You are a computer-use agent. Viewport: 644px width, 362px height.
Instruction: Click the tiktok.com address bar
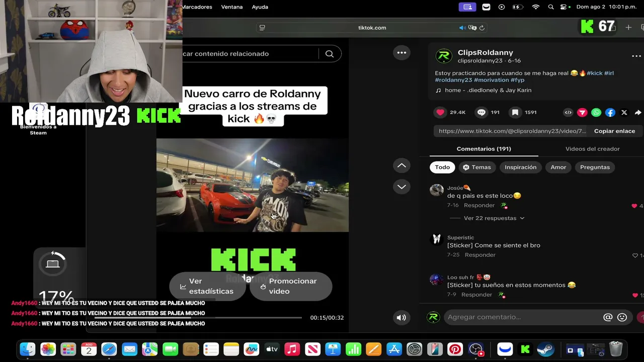pyautogui.click(x=372, y=28)
